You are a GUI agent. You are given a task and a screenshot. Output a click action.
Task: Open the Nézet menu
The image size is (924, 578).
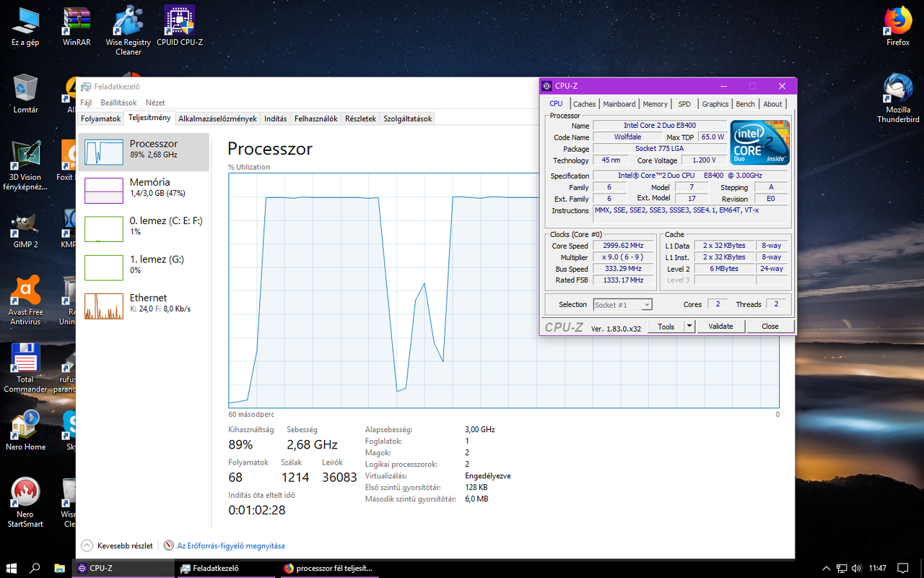(155, 103)
